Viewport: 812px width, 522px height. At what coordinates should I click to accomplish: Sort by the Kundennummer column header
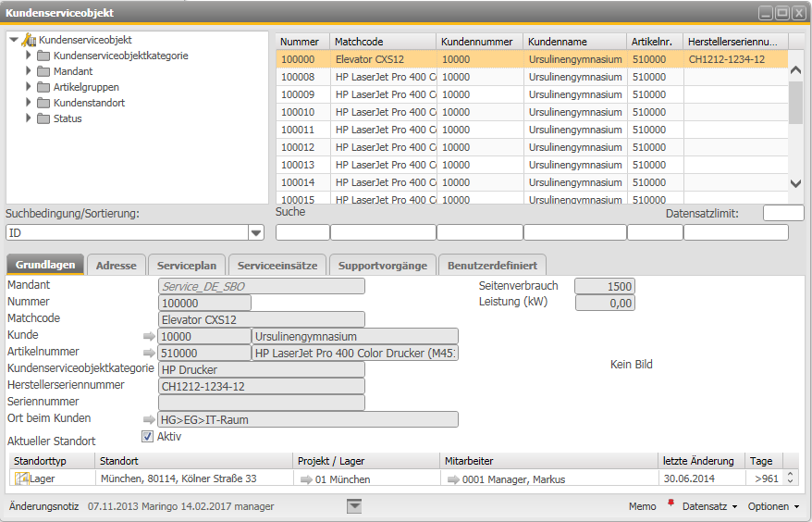(480, 42)
